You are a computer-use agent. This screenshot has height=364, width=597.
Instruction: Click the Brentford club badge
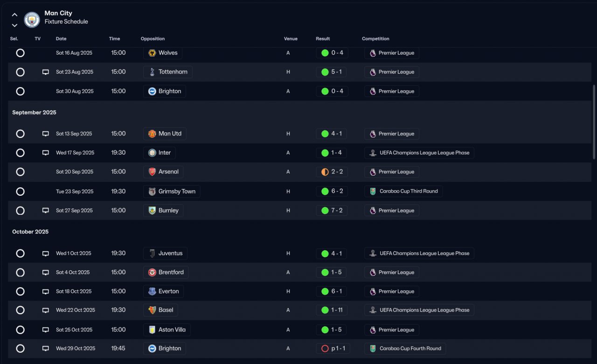[x=152, y=273]
